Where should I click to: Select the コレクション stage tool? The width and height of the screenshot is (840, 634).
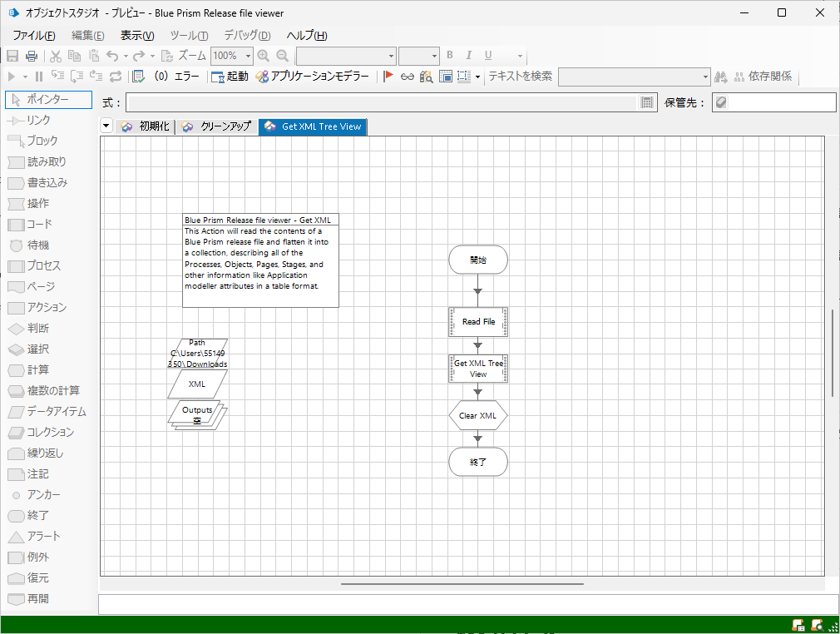click(42, 432)
